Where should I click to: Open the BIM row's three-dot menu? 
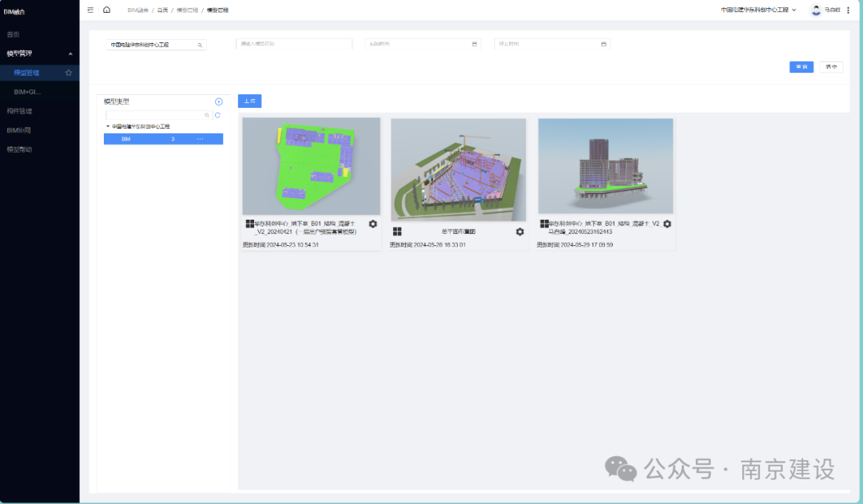click(200, 139)
